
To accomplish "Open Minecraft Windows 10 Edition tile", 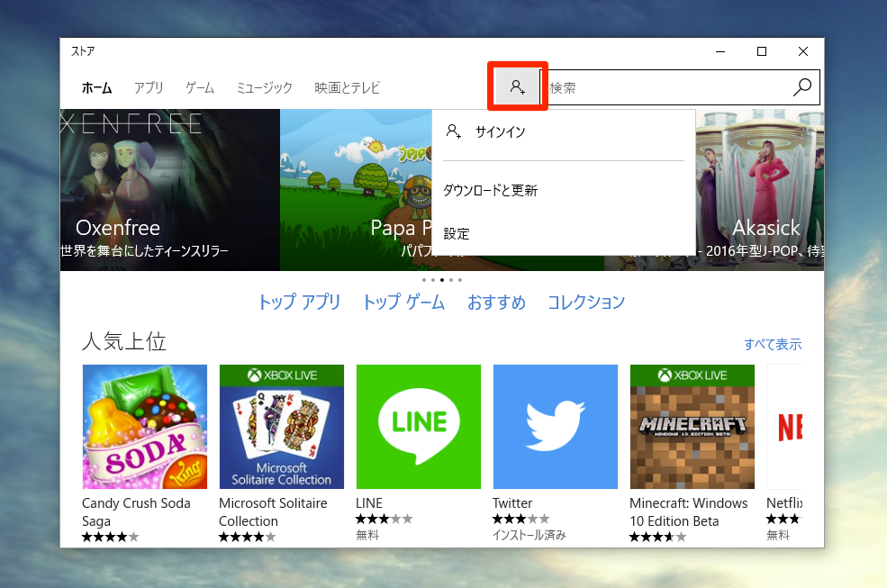I will [692, 427].
